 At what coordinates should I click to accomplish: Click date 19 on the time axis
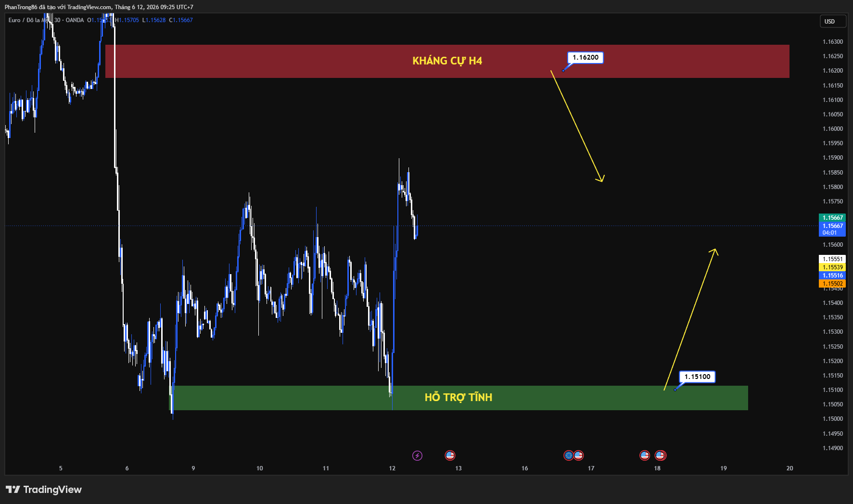point(724,468)
